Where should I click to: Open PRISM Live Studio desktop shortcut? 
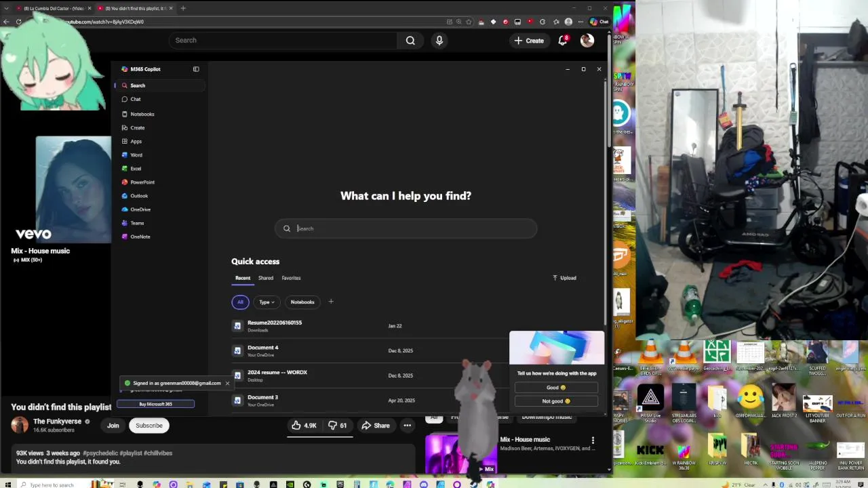click(650, 403)
